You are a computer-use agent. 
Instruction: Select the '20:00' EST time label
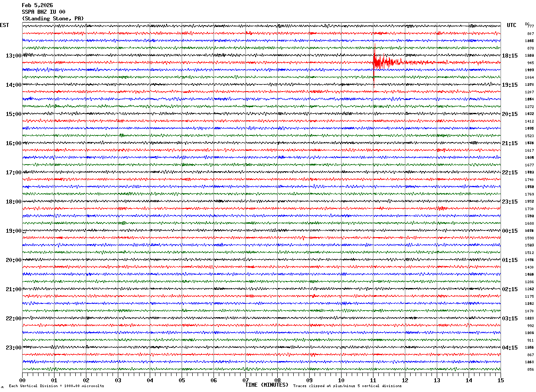(x=13, y=260)
